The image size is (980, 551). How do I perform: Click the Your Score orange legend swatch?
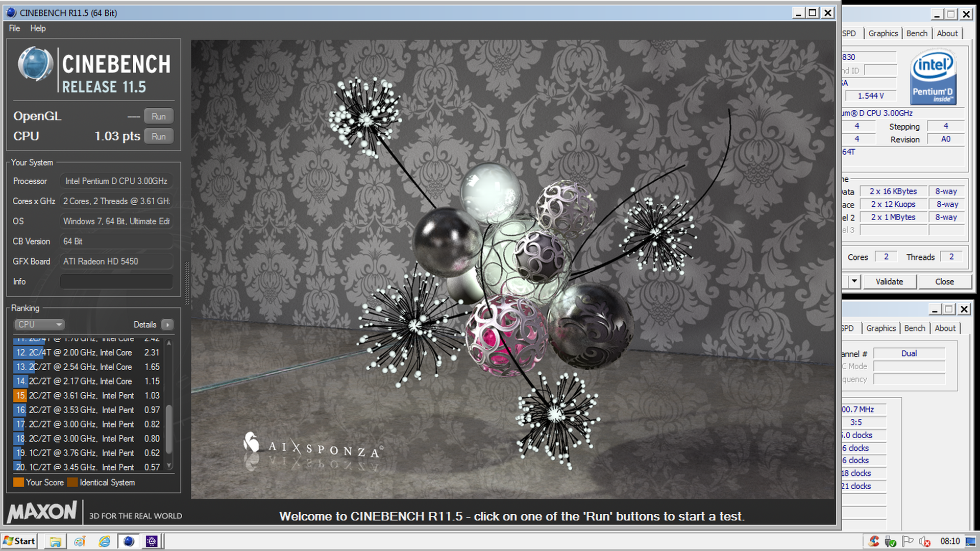(18, 482)
